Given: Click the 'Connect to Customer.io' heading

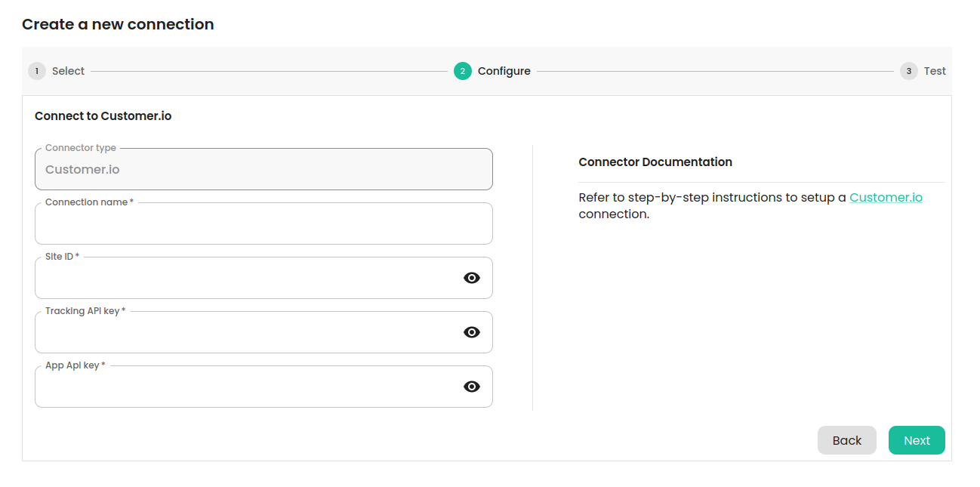Looking at the screenshot, I should 103,116.
